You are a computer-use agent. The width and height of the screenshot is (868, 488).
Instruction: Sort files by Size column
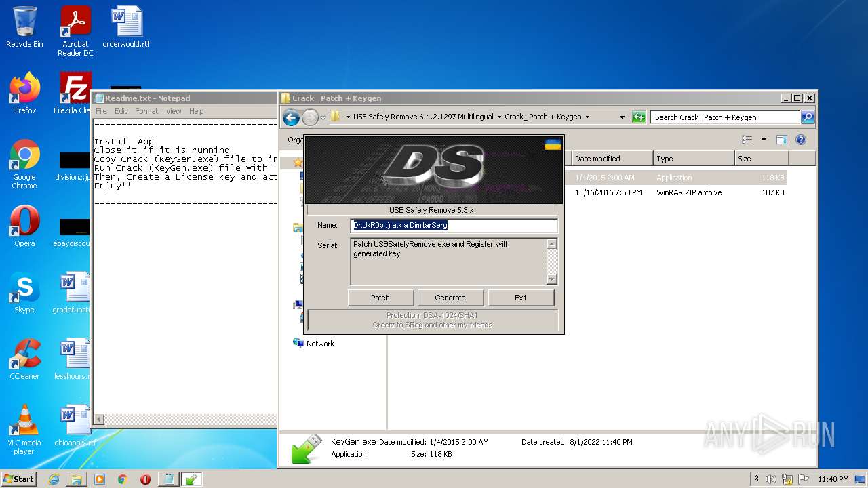point(762,159)
